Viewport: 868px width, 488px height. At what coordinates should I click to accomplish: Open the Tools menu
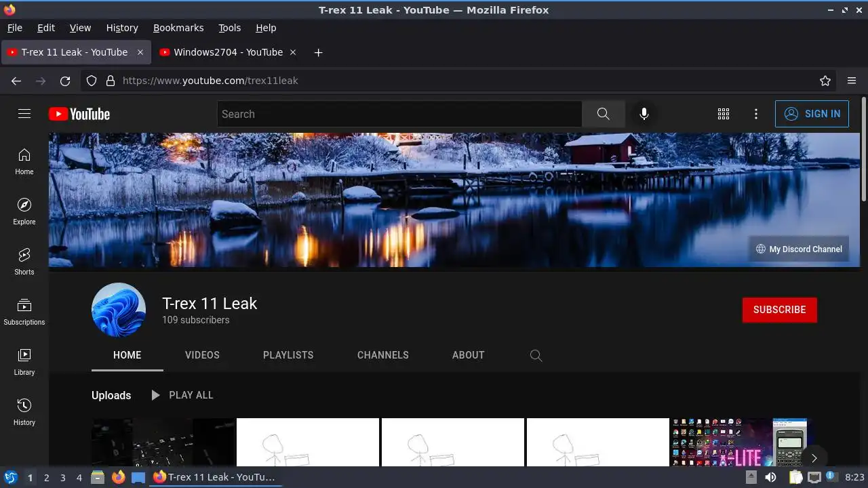pos(230,28)
